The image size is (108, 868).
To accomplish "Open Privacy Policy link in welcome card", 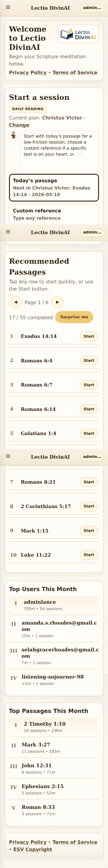I will coord(28,72).
